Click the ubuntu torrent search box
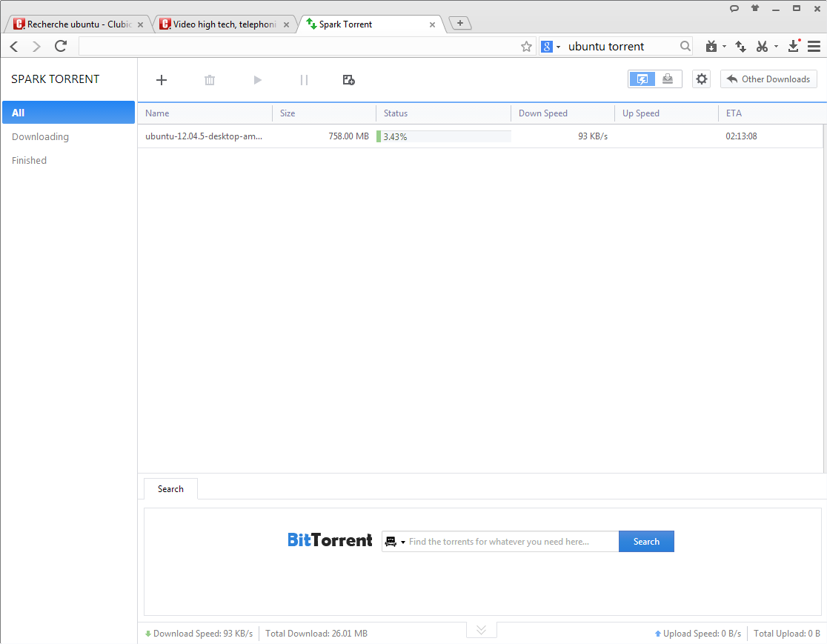 coord(621,47)
